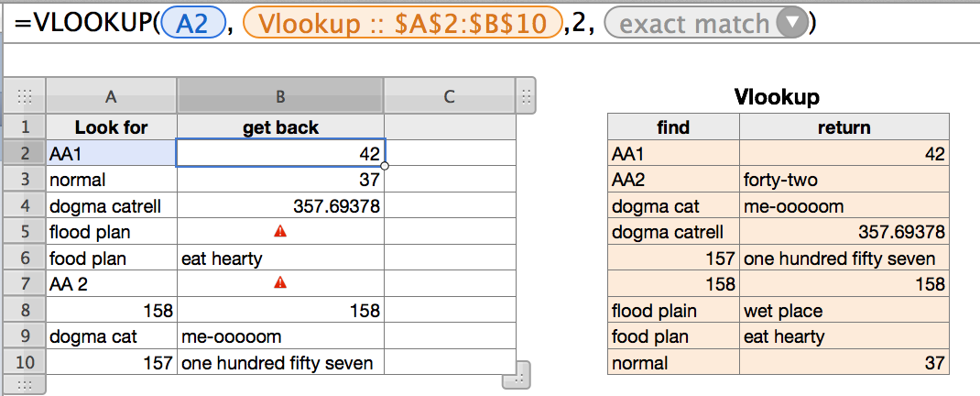Click the selection handle on cell B2
Viewport: 980px width, 396px height.
(x=386, y=166)
